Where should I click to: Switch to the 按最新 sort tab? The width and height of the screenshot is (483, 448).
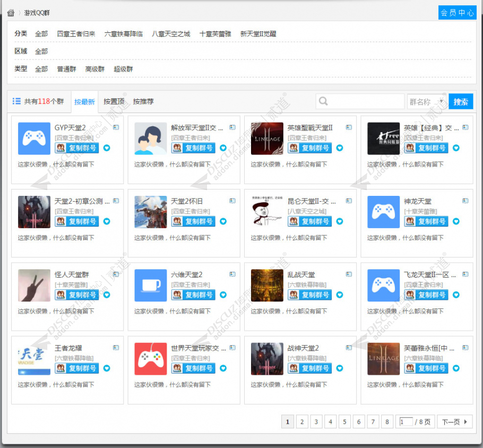[x=84, y=102]
